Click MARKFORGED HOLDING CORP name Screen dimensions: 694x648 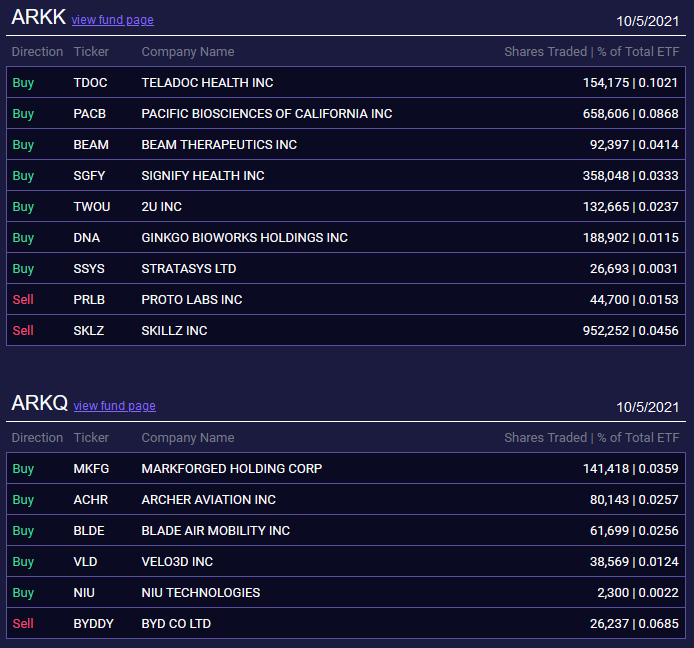[x=231, y=469]
